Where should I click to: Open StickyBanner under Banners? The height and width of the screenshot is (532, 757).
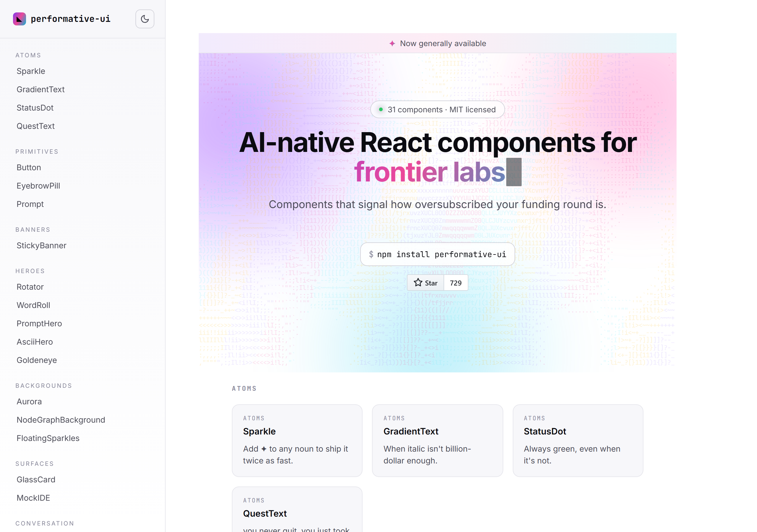(x=41, y=246)
